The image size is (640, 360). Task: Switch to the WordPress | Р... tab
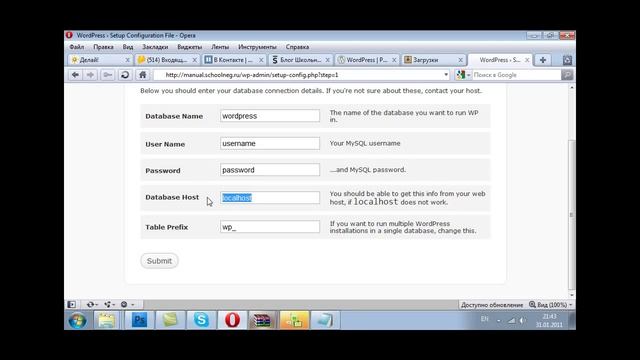coord(367,60)
